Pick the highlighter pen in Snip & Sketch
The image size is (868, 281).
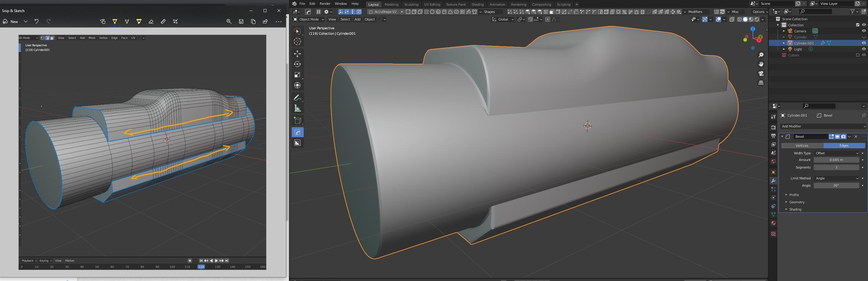(139, 21)
